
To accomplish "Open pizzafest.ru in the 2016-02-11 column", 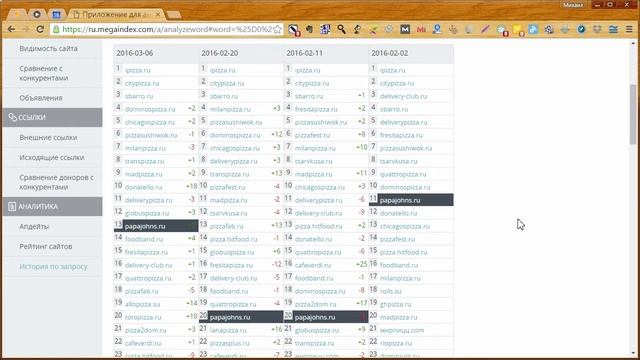I will (312, 135).
